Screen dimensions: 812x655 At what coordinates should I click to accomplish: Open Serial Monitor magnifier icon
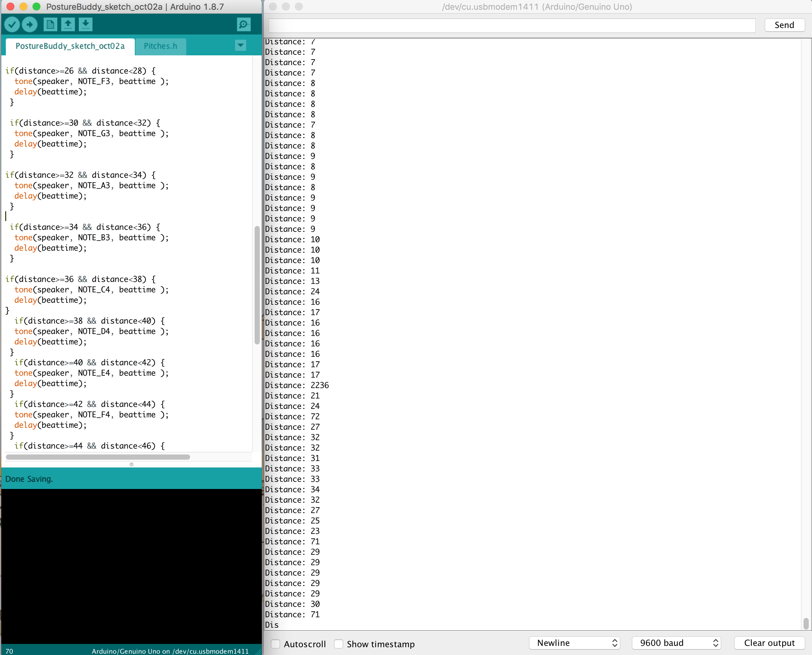pyautogui.click(x=244, y=25)
